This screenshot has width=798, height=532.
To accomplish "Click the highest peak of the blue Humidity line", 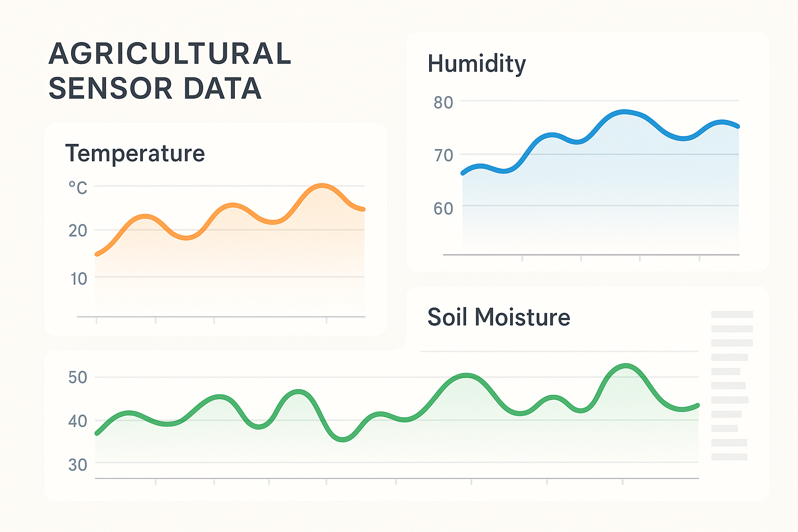I will (624, 112).
